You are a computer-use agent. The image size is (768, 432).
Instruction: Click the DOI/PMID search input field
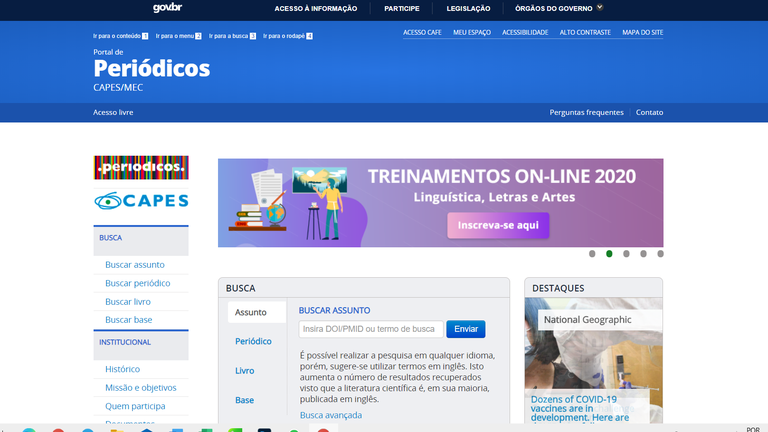point(370,329)
